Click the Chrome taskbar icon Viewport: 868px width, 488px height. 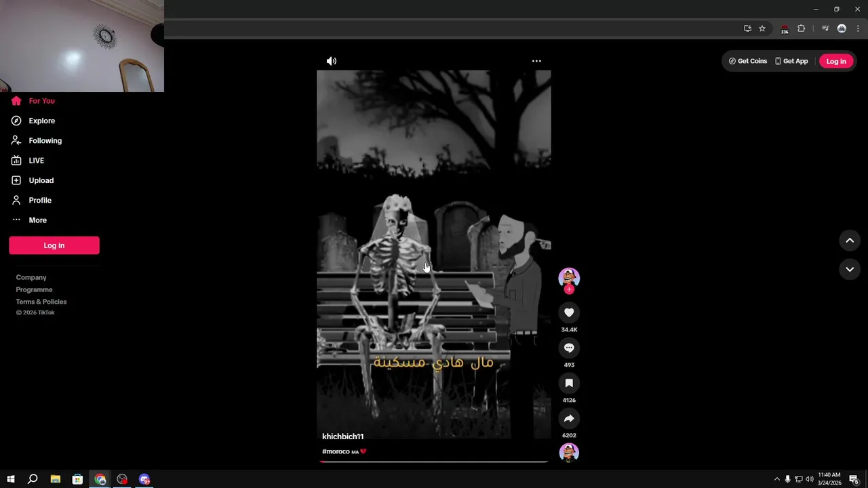click(100, 479)
